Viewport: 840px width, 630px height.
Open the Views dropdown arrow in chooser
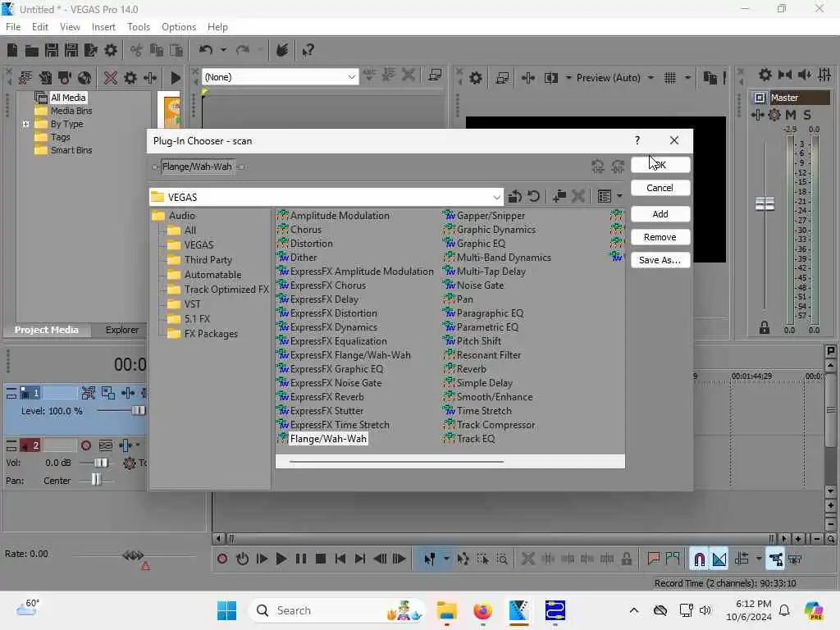[x=619, y=197]
